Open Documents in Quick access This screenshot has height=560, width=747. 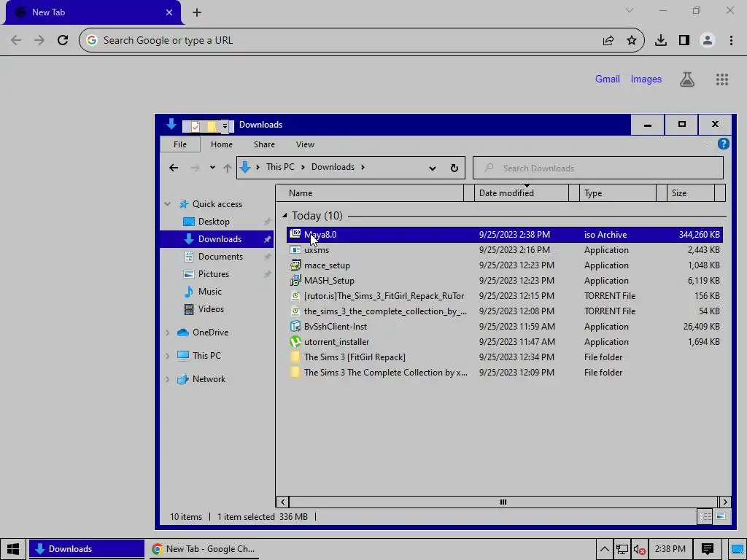click(220, 256)
